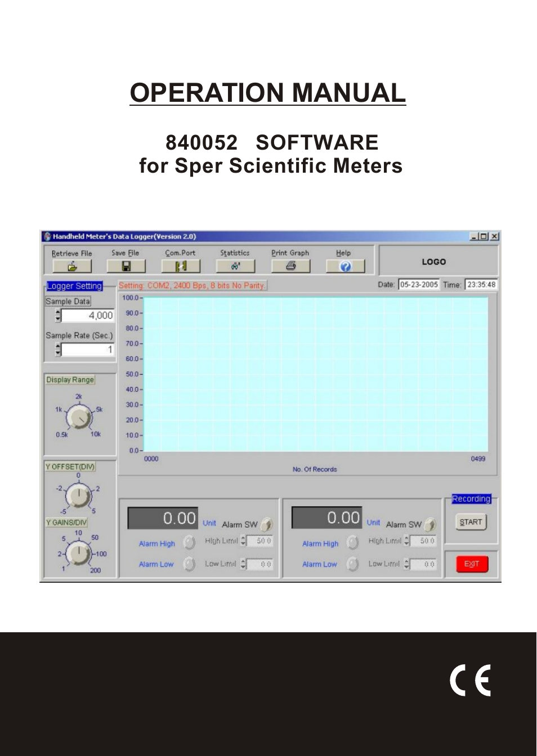This screenshot has height=756, width=537.
Task: Open the Com.Port settings icon
Action: pyautogui.click(x=181, y=266)
